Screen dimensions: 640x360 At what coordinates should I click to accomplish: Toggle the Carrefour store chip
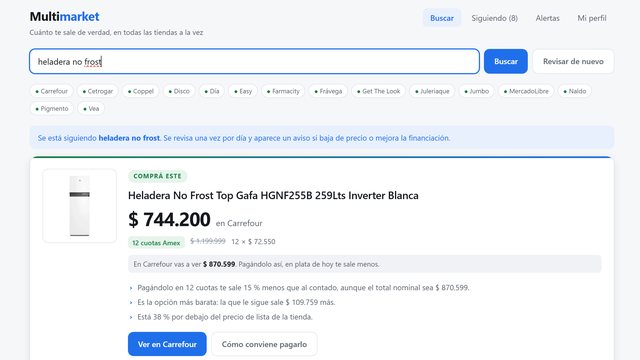(x=51, y=91)
